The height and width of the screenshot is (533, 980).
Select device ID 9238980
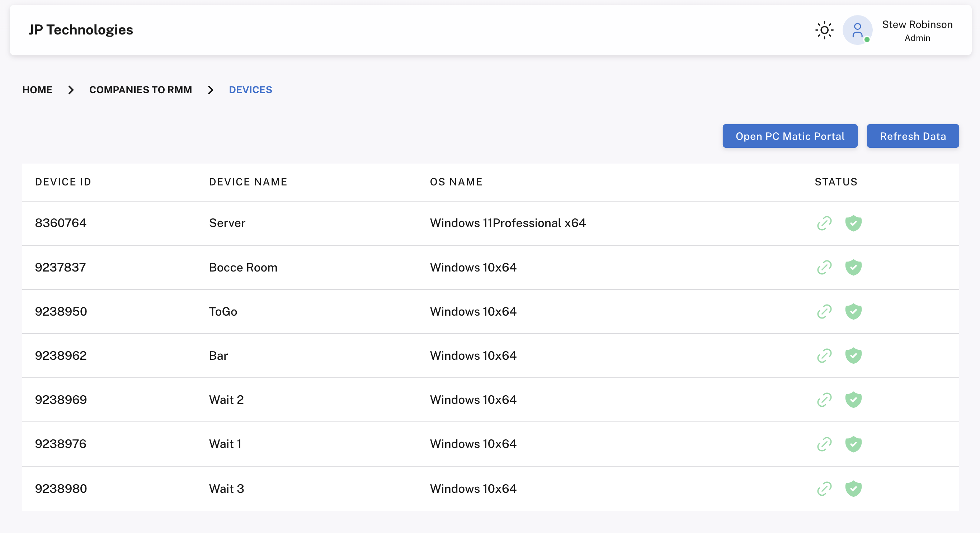(61, 489)
